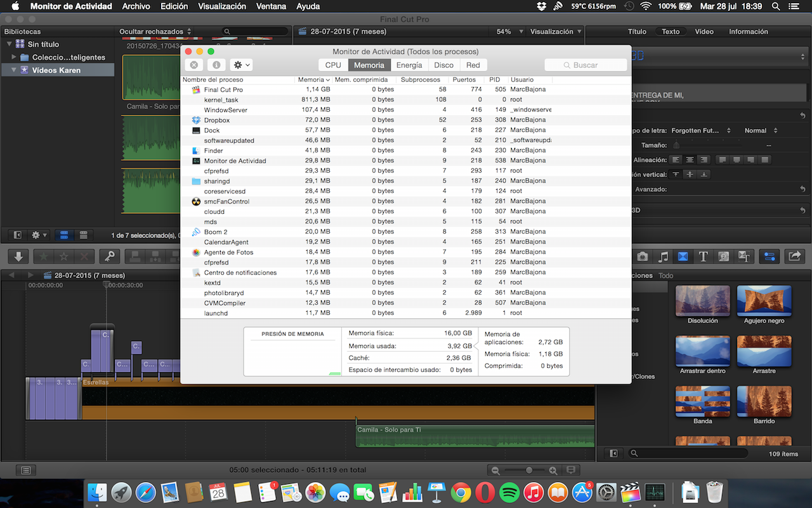Sort by the Subprocesos column header

click(x=421, y=80)
